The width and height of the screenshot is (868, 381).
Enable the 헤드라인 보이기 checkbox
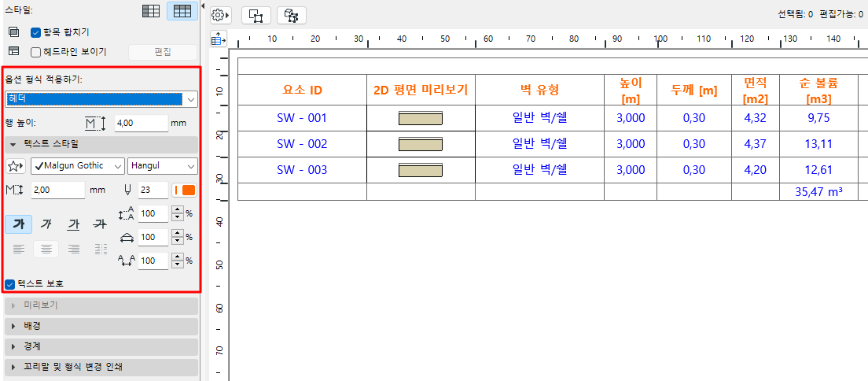tap(36, 52)
